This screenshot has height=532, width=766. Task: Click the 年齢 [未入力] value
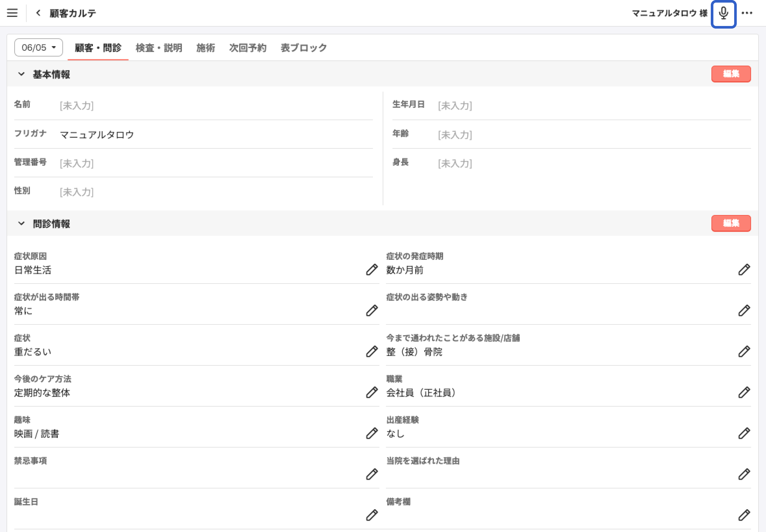coord(455,135)
